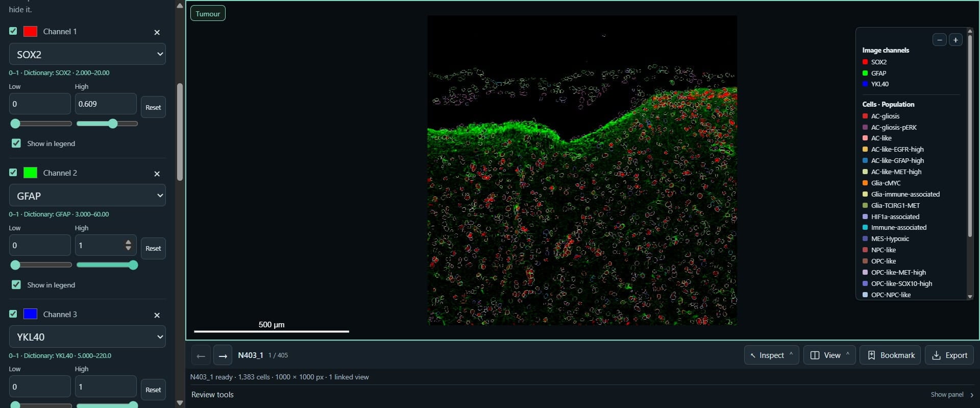Disable the Channel 3 checkbox
The image size is (980, 408).
coord(13,314)
